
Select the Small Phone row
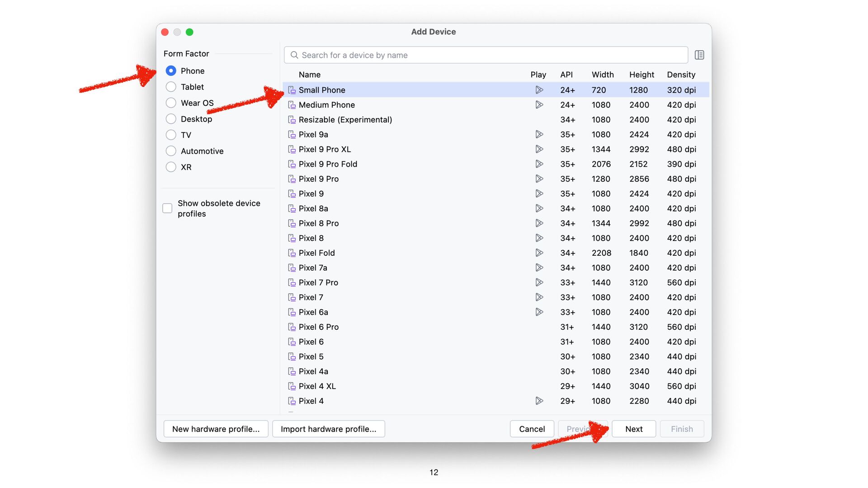tap(496, 90)
